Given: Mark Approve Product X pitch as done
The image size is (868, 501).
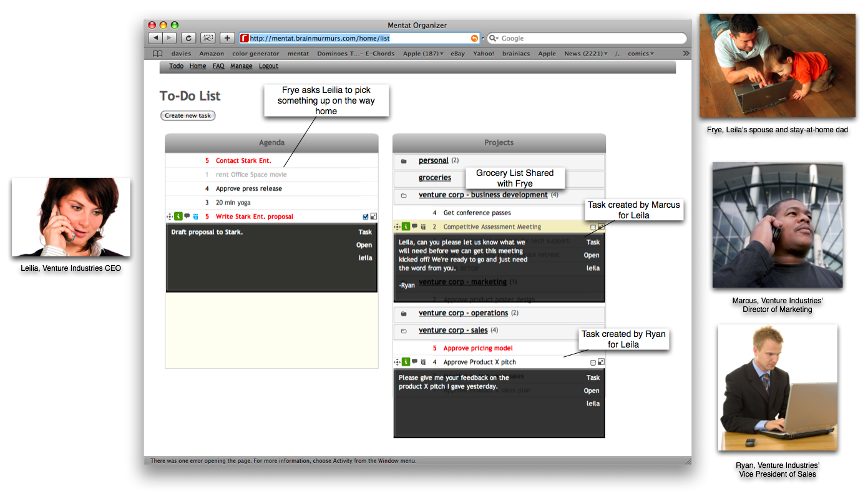Looking at the screenshot, I should tap(593, 362).
